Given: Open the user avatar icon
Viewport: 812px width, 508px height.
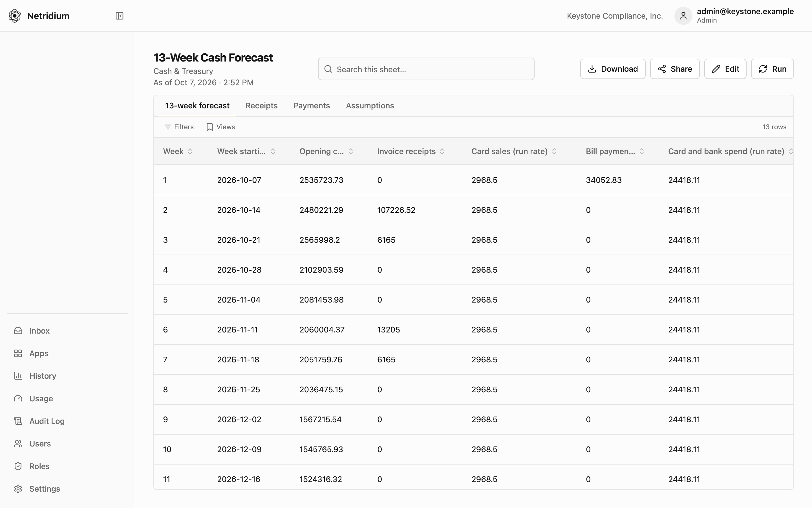Looking at the screenshot, I should pos(683,16).
